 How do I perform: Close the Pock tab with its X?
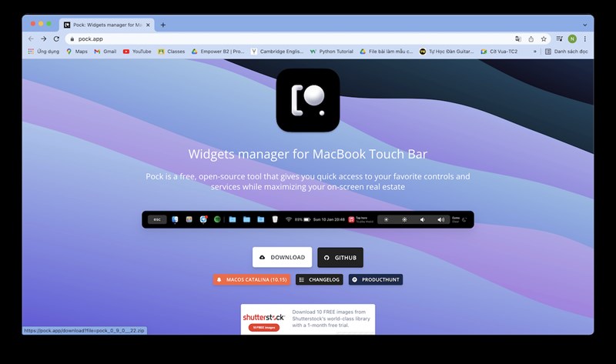148,25
